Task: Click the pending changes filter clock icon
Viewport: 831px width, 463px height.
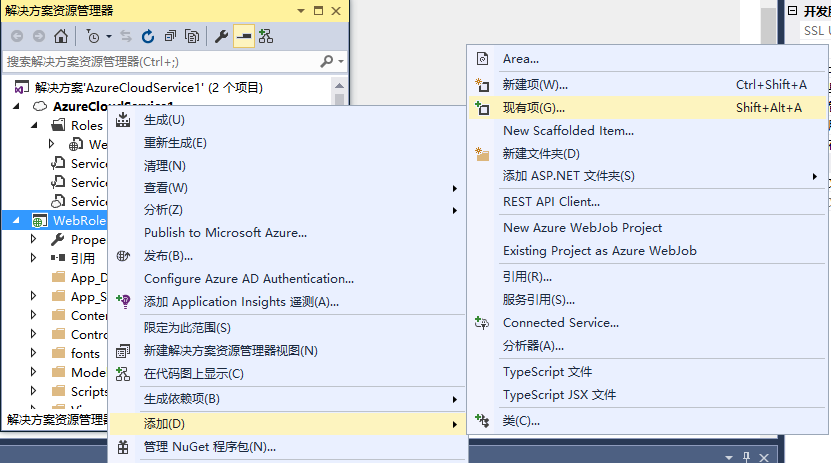Action: click(93, 36)
